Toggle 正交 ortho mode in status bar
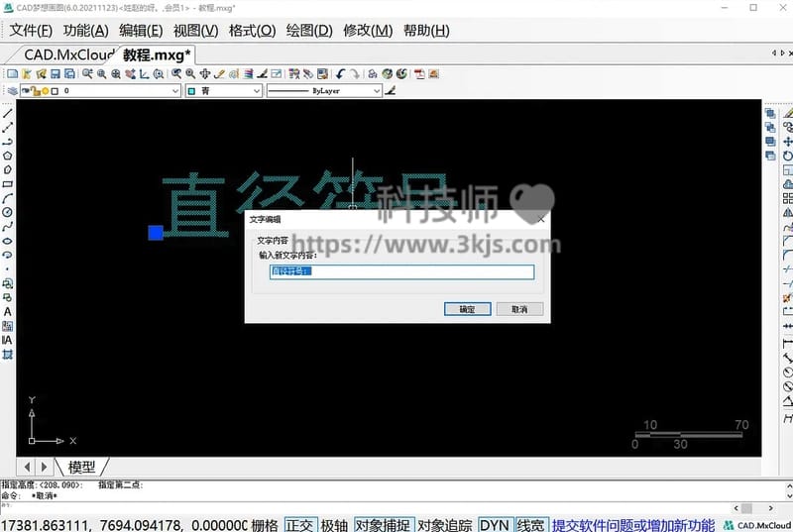The width and height of the screenshot is (793, 532). 300,525
